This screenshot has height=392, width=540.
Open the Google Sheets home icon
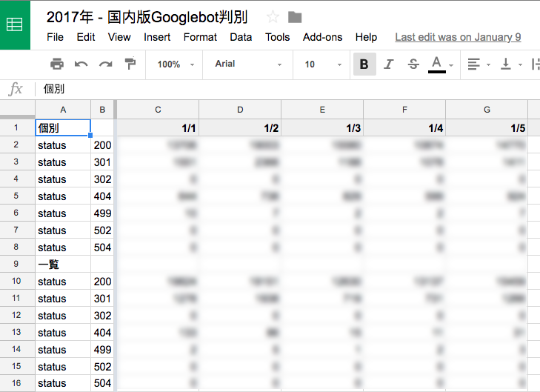pos(15,24)
